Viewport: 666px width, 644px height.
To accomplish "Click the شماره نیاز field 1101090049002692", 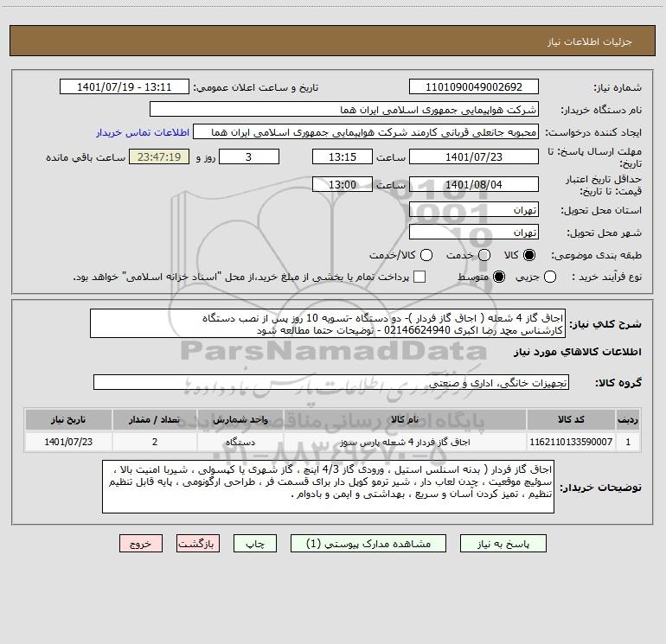I will coord(474,87).
